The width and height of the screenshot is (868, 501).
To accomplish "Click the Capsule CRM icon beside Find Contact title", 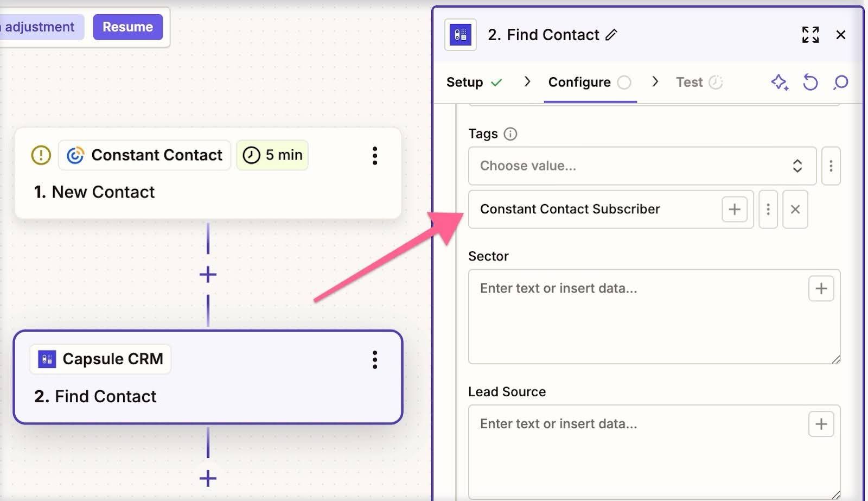I will [x=459, y=35].
